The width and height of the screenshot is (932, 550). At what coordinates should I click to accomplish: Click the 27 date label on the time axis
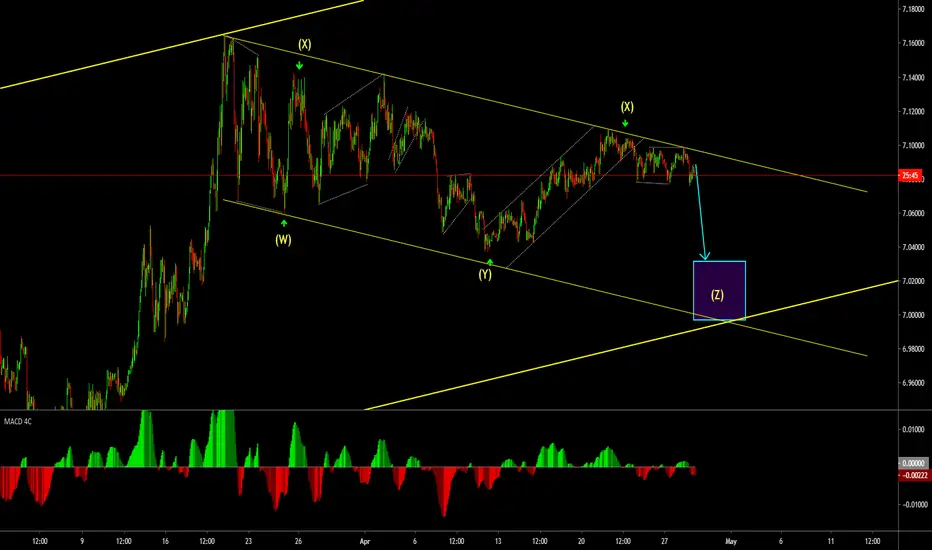coord(665,542)
